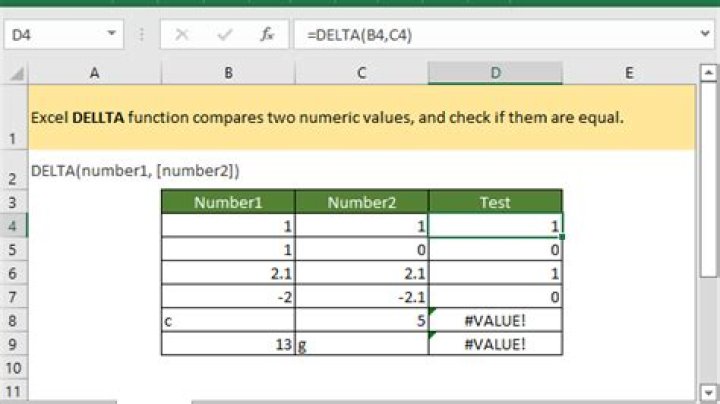Select row 11 header

(x=14, y=392)
